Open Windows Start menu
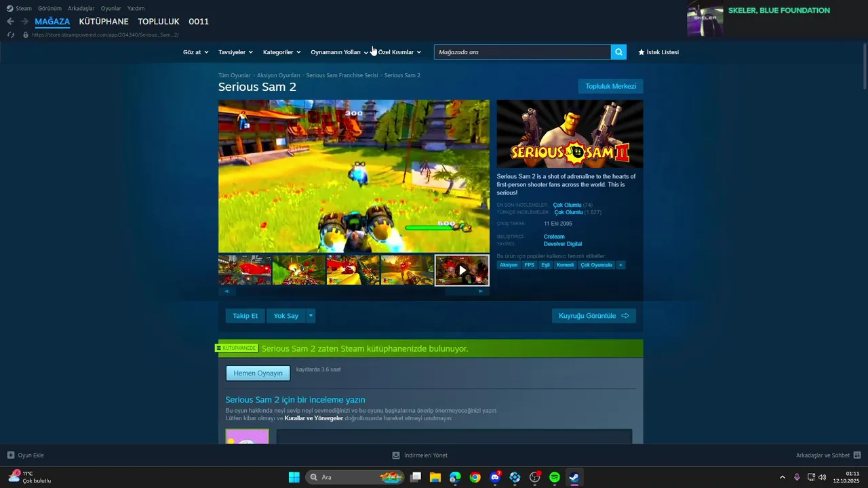This screenshot has width=868, height=488. pos(294,477)
